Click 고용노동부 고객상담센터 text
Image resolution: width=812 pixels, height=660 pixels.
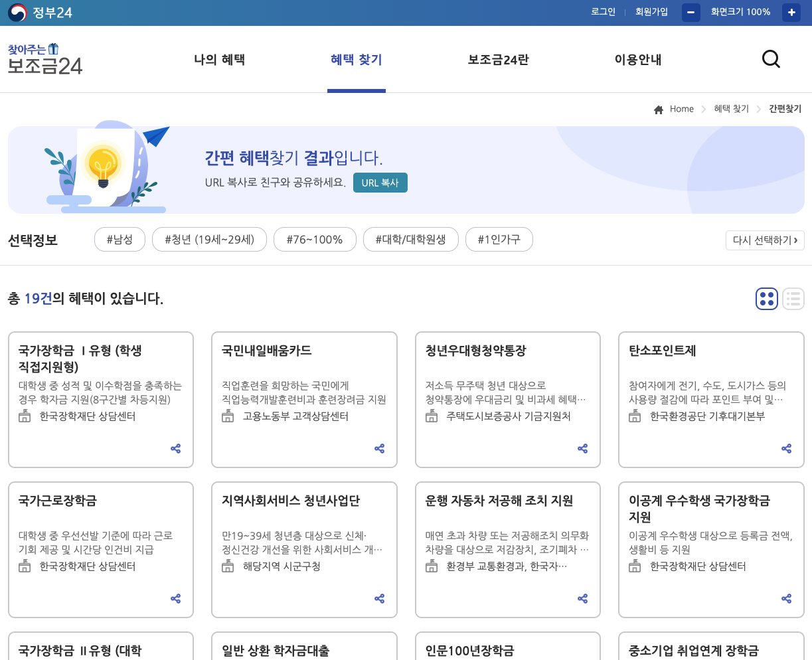[295, 416]
